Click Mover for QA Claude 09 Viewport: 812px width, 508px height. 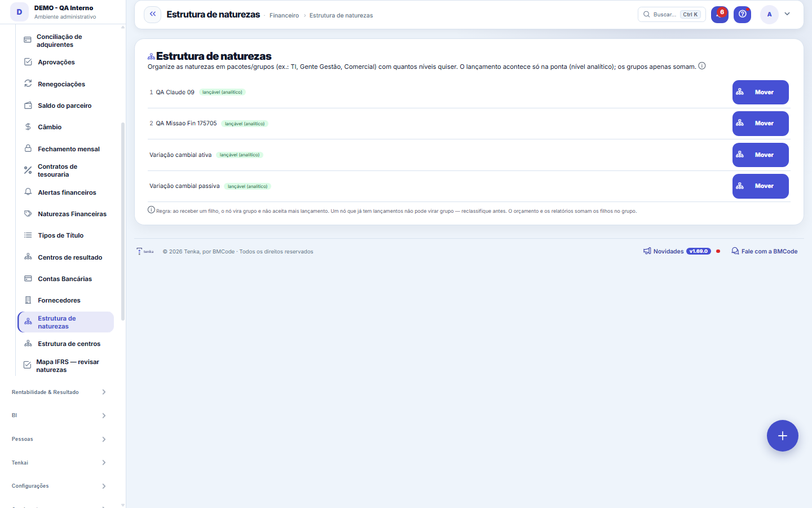point(760,92)
